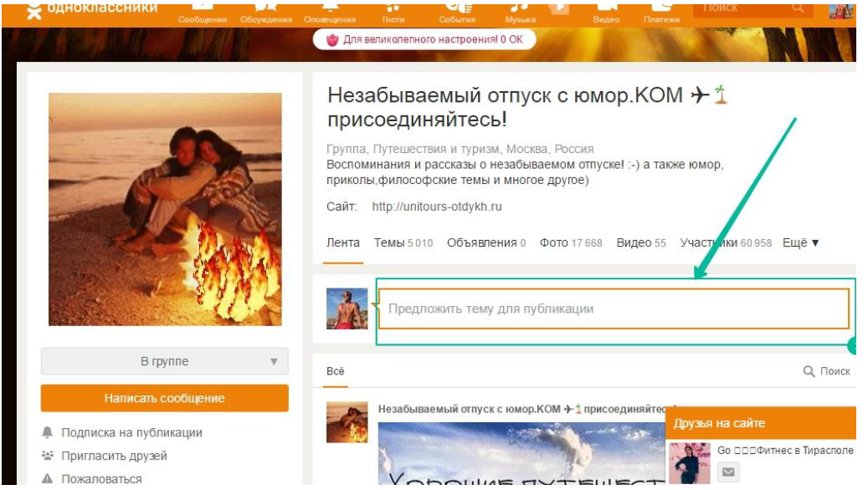Expand the Ещё menu in group tabs
Image resolution: width=868 pixels, height=490 pixels.
(x=800, y=242)
